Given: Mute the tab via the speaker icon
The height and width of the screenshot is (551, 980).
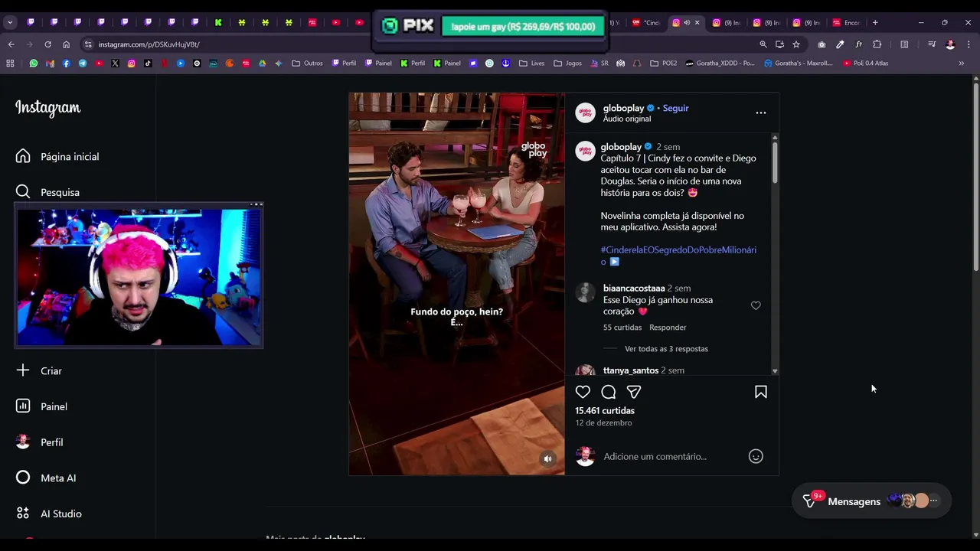Looking at the screenshot, I should point(687,22).
